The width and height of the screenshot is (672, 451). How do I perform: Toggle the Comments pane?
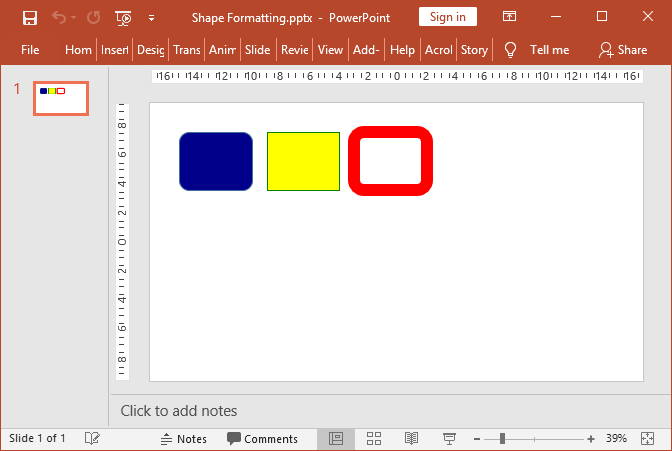pyautogui.click(x=262, y=439)
